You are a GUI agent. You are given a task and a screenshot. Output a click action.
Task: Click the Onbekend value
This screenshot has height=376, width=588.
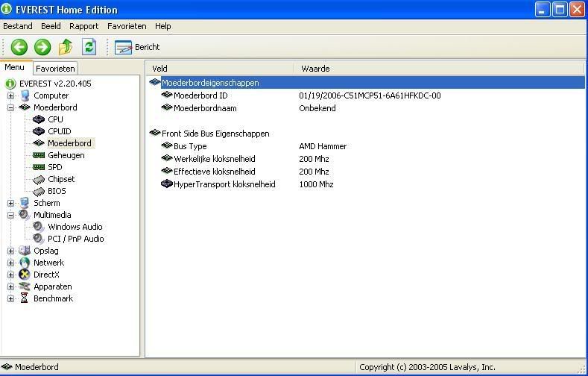317,108
